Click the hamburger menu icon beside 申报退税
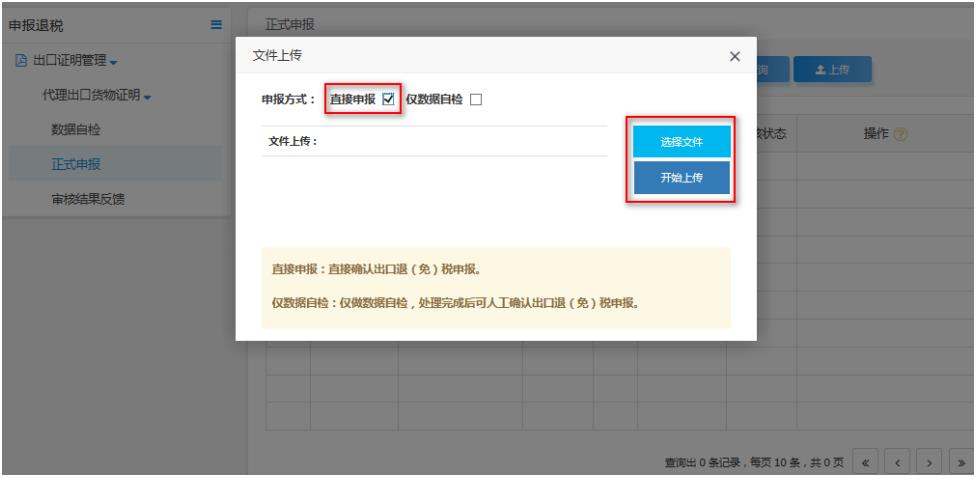The width and height of the screenshot is (976, 479). click(x=216, y=22)
